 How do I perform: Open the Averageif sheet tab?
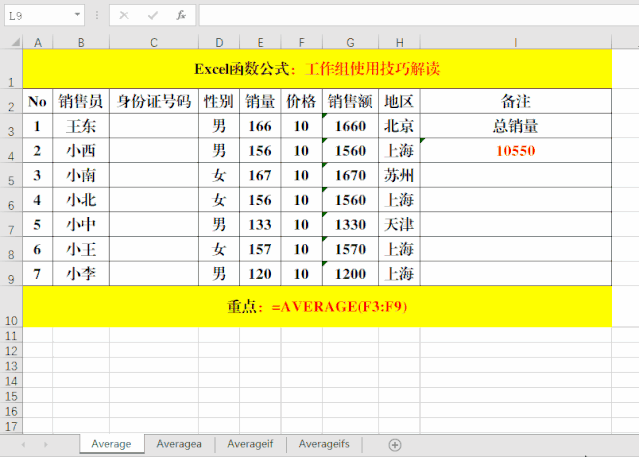pyautogui.click(x=250, y=444)
